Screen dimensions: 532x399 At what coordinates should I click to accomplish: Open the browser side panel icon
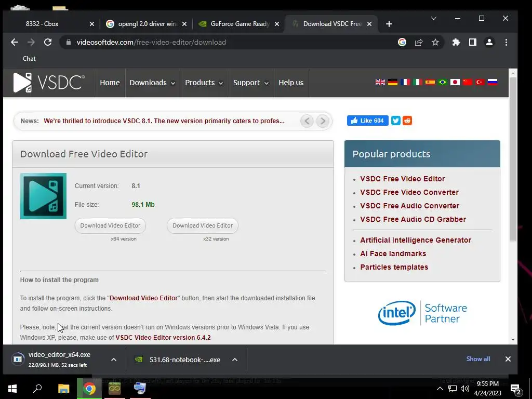(473, 43)
